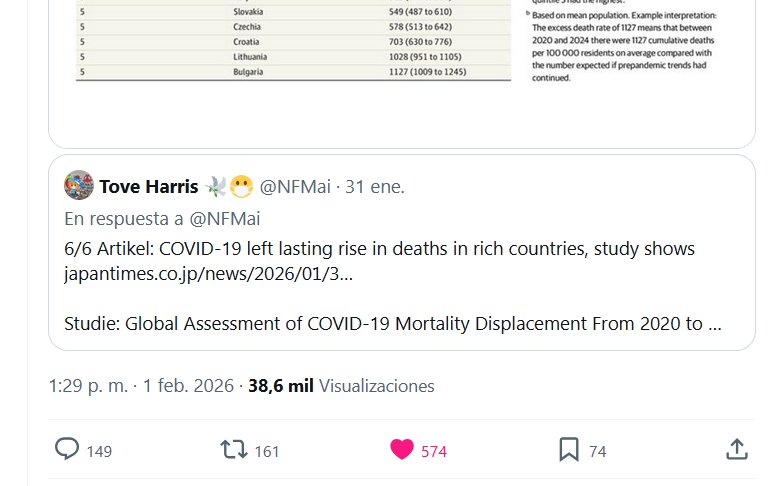The height and width of the screenshot is (486, 776).
Task: Click Tove Harris's profile avatar
Action: coord(79,186)
